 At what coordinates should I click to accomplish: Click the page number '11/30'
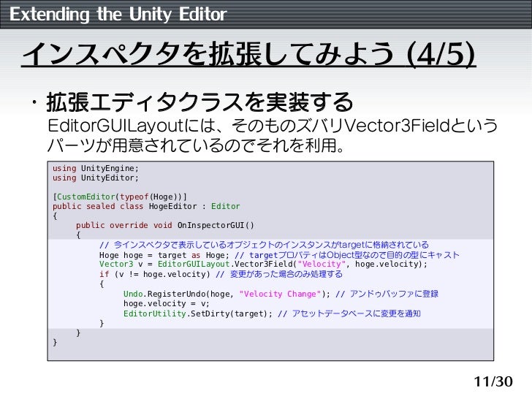pos(493,381)
